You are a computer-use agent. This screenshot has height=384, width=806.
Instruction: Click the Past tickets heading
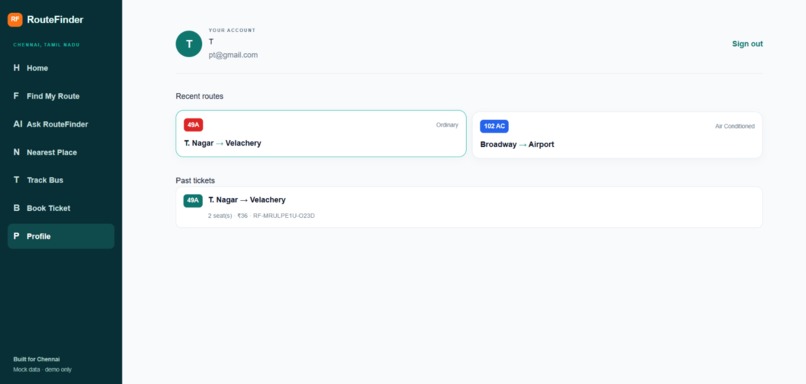click(x=195, y=180)
